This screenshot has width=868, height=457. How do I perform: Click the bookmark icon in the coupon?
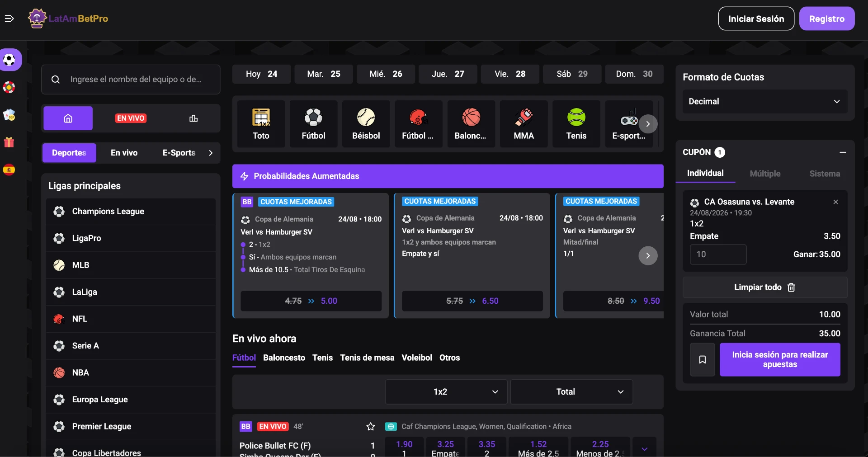point(702,360)
